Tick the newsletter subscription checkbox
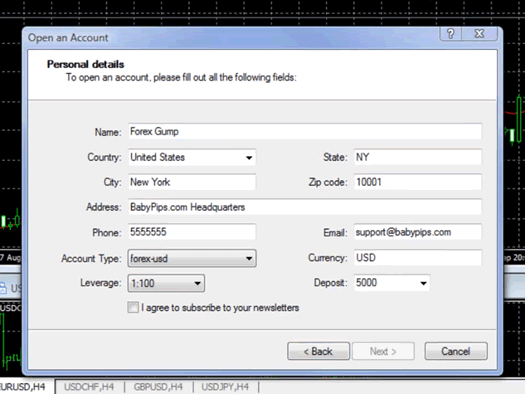 [133, 307]
